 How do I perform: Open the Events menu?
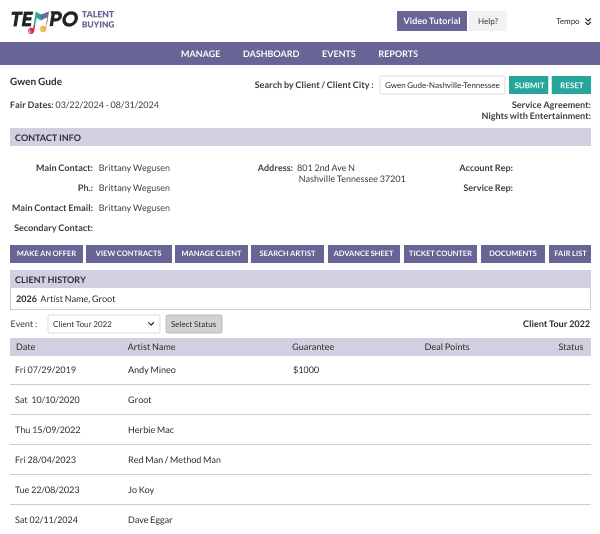338,54
